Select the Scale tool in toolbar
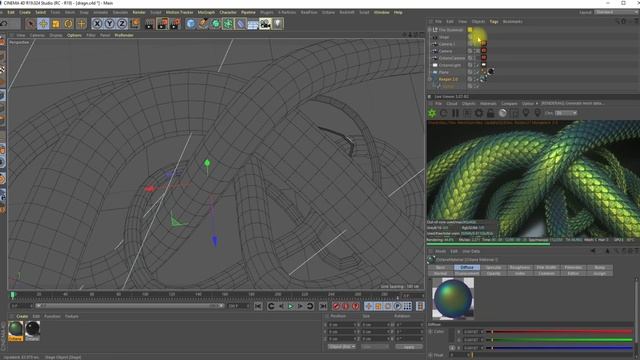The image size is (640, 360). 56,24
